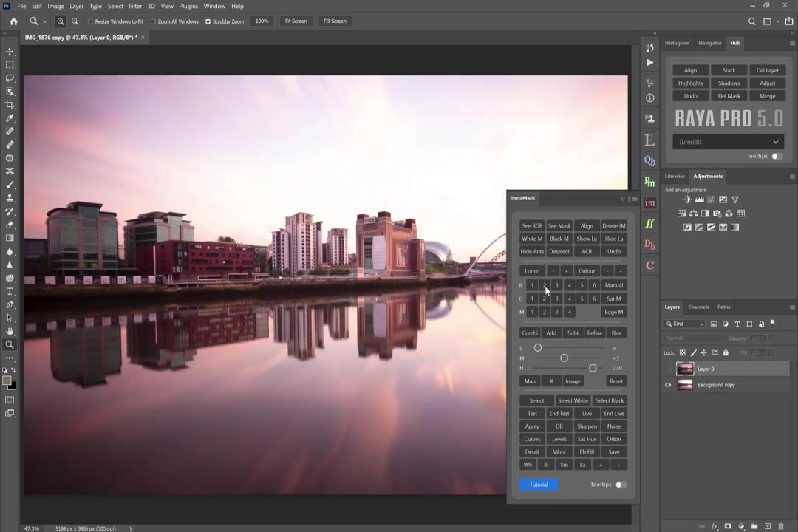Select the Crop tool
The height and width of the screenshot is (532, 798).
click(x=10, y=105)
